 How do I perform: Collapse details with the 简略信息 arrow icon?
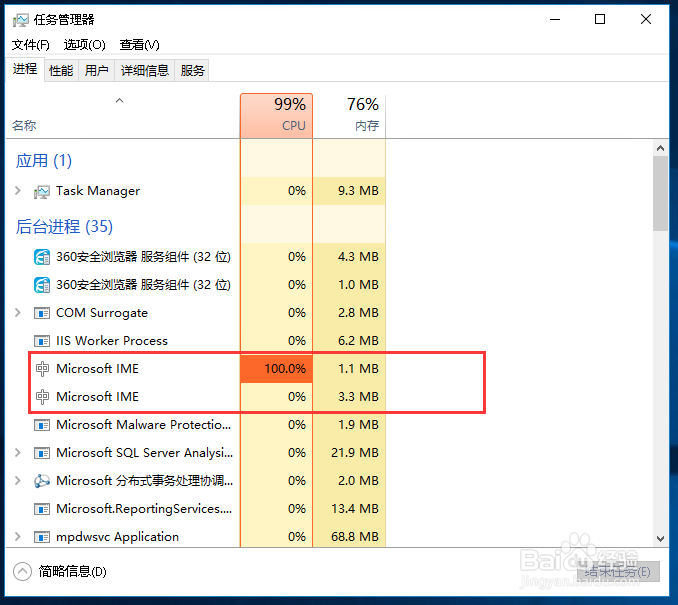point(22,572)
